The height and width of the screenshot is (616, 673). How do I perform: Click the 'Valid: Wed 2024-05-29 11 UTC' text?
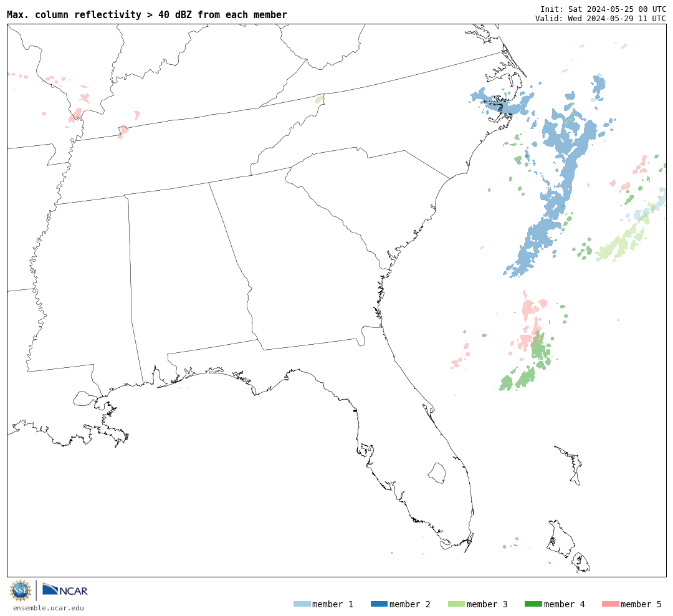pyautogui.click(x=601, y=19)
